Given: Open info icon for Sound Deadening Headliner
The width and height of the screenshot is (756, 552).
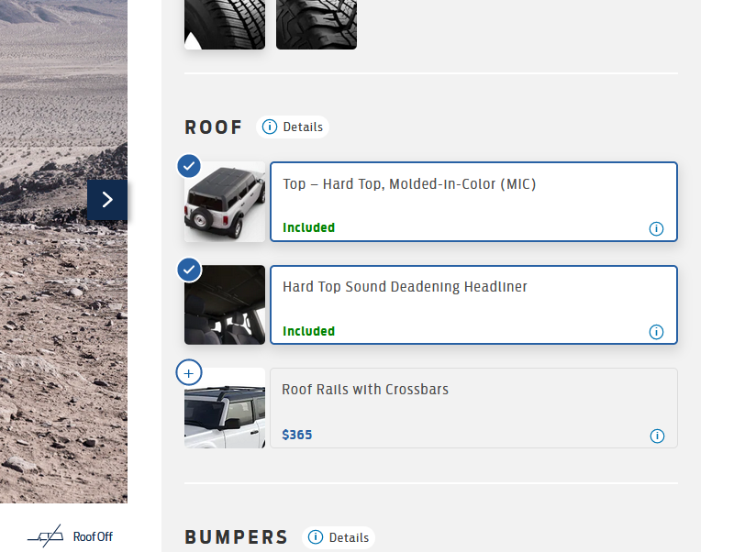Looking at the screenshot, I should [x=656, y=332].
